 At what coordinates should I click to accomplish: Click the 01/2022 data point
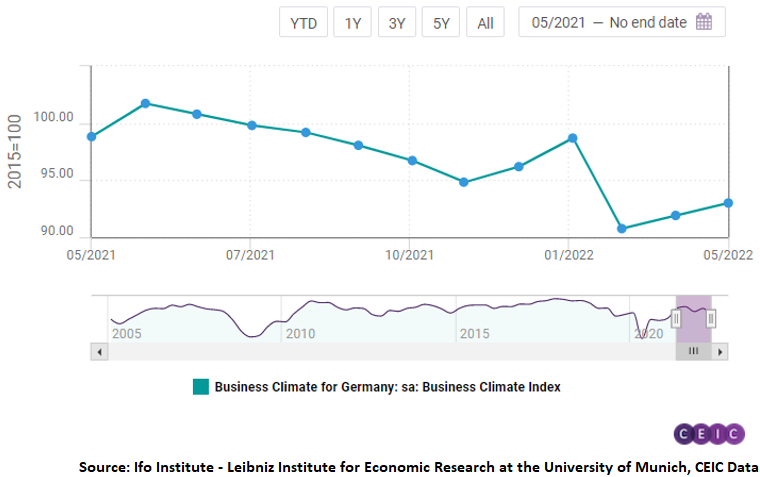pyautogui.click(x=572, y=138)
